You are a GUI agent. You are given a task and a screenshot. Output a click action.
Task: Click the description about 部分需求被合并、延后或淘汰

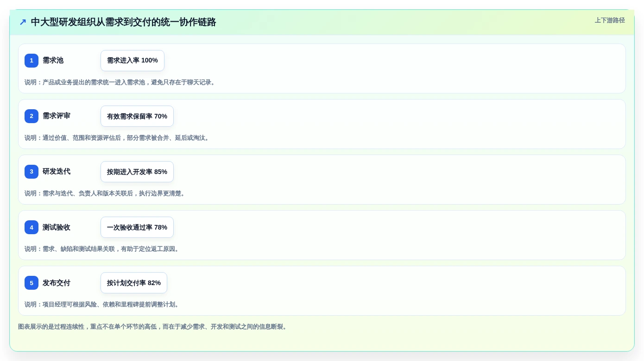[118, 138]
